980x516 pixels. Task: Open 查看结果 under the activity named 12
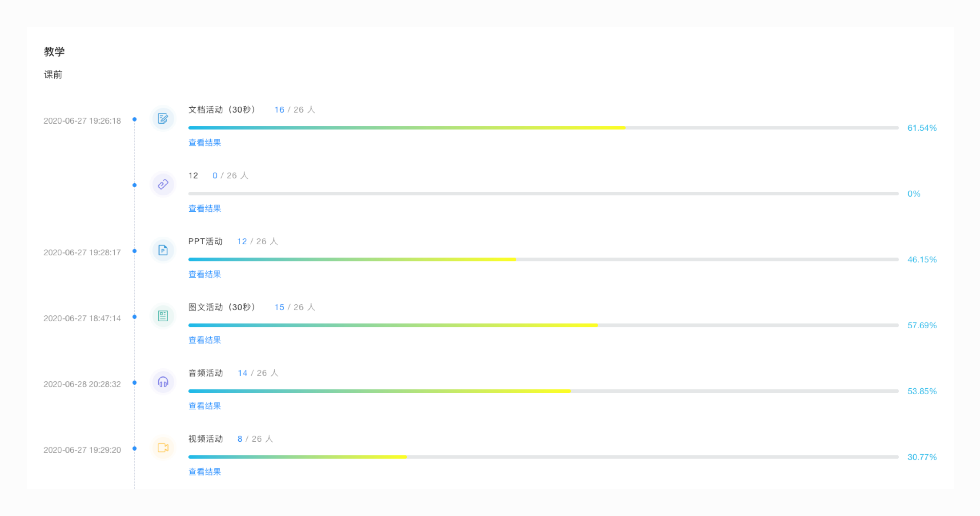coord(205,209)
